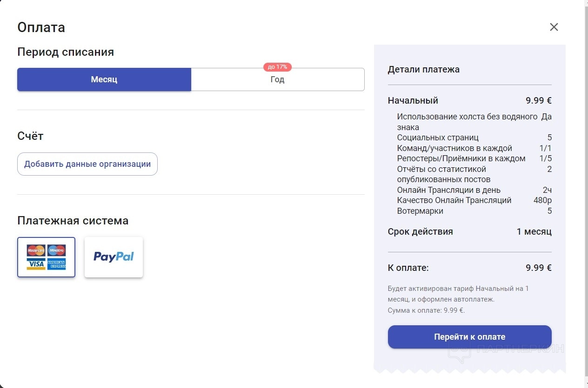Click the right-edge vertical scrollbar
This screenshot has height=388, width=588.
pos(585,186)
